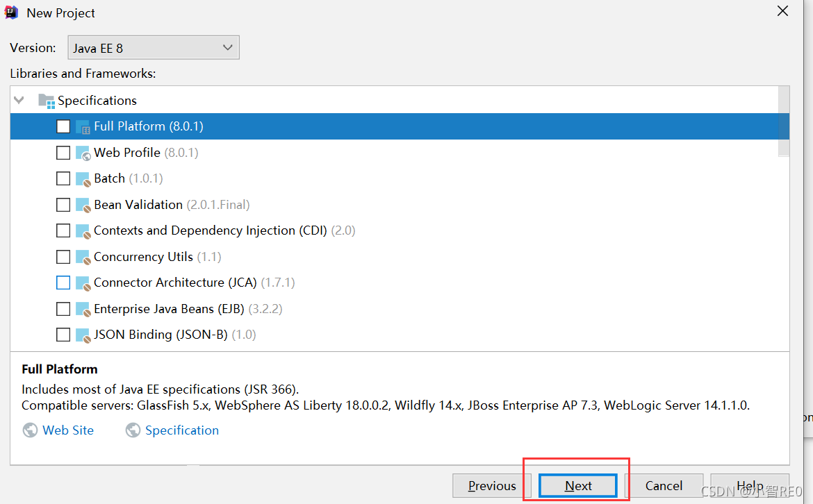Screen dimensions: 813x504
Task: Click the Batch specification icon
Action: (x=83, y=178)
